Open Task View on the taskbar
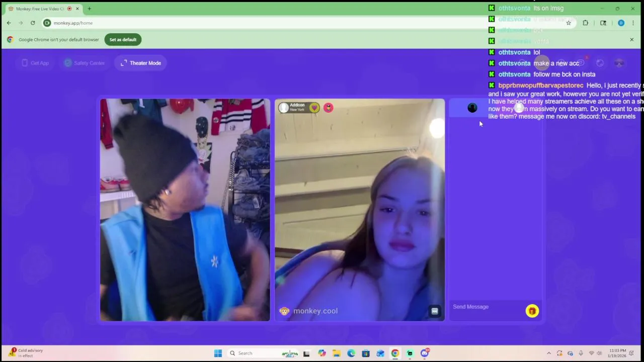This screenshot has height=362, width=644. [306, 353]
